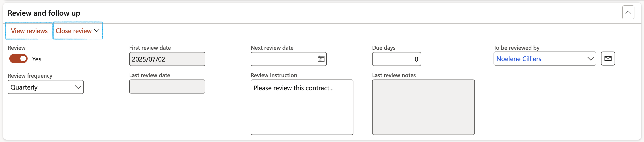Click the envelope email reviewer icon
644x142 pixels.
click(608, 59)
